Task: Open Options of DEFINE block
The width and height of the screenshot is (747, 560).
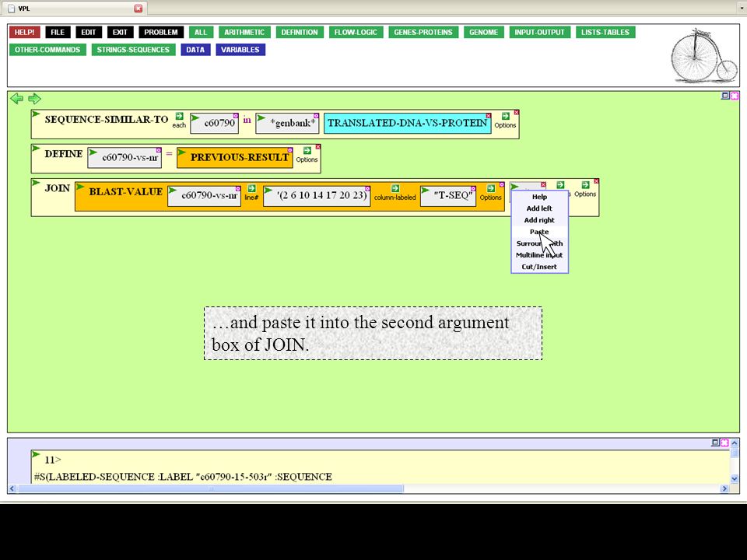Action: (x=307, y=155)
